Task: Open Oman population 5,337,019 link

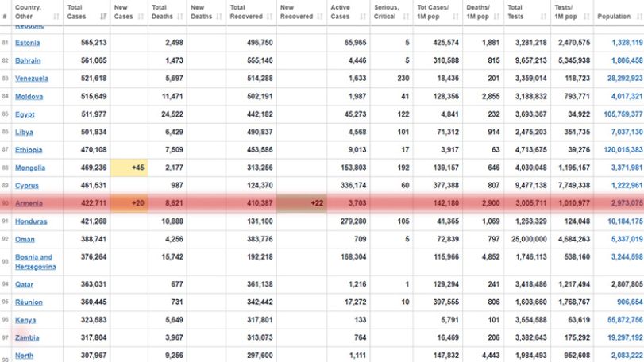Action: [x=627, y=239]
